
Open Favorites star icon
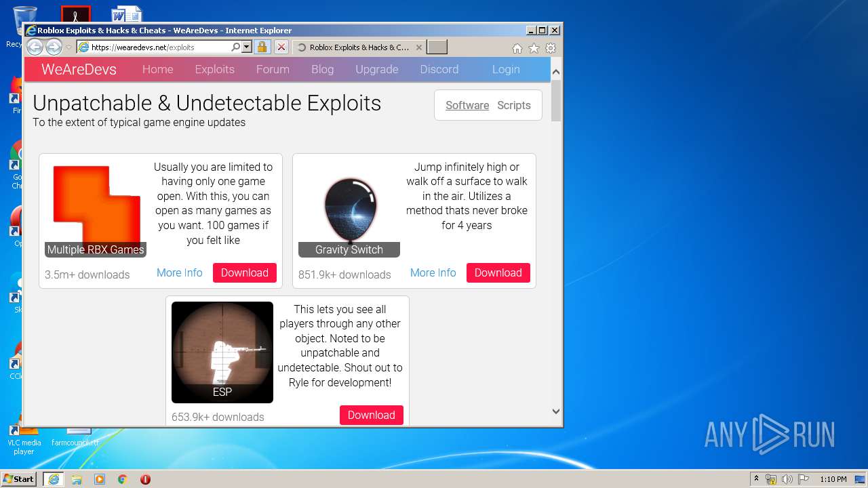pos(534,48)
